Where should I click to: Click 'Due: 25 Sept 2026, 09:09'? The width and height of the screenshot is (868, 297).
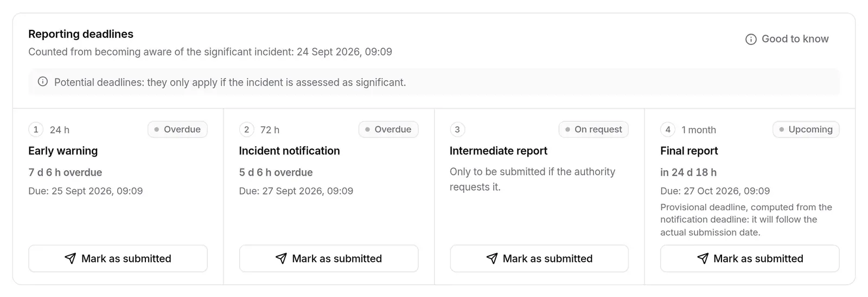[86, 191]
